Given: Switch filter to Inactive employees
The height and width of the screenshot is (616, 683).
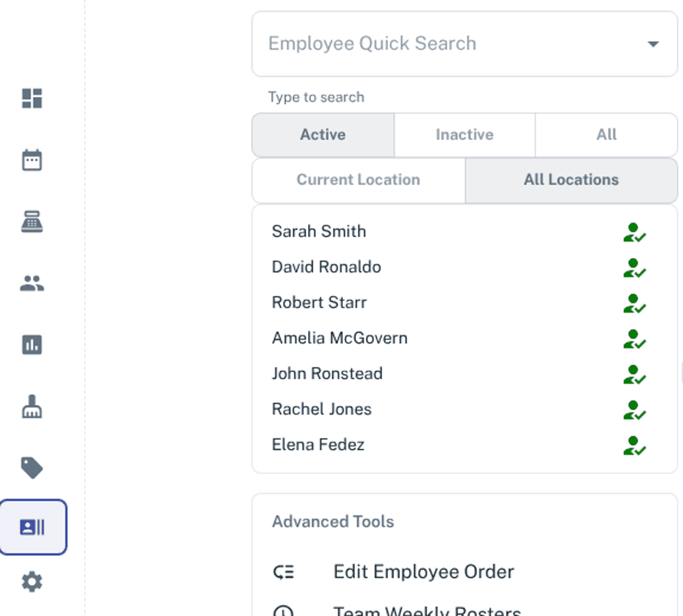Looking at the screenshot, I should click(464, 135).
